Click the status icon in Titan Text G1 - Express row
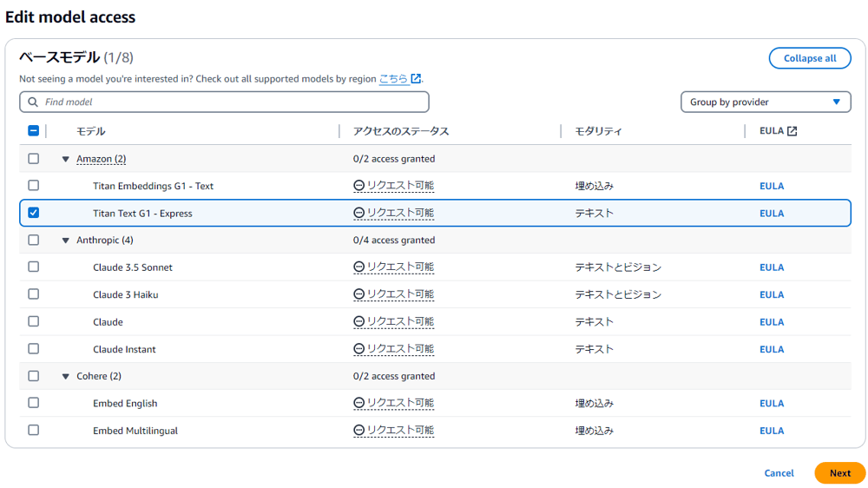Image resolution: width=868 pixels, height=488 pixels. coord(358,213)
